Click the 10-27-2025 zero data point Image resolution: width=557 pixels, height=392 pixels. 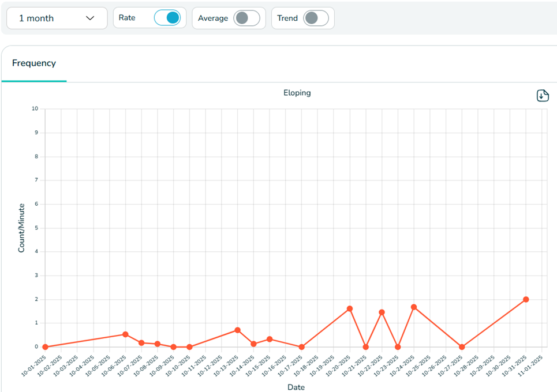coord(462,347)
